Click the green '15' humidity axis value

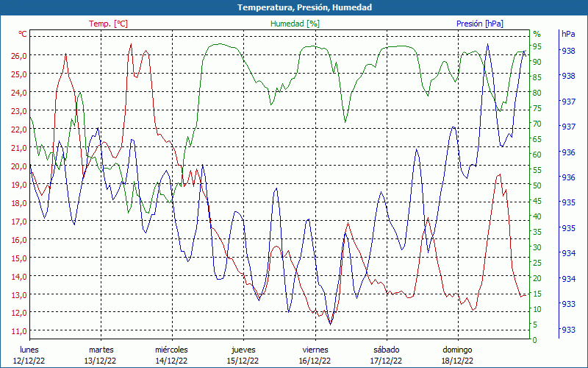(x=537, y=294)
